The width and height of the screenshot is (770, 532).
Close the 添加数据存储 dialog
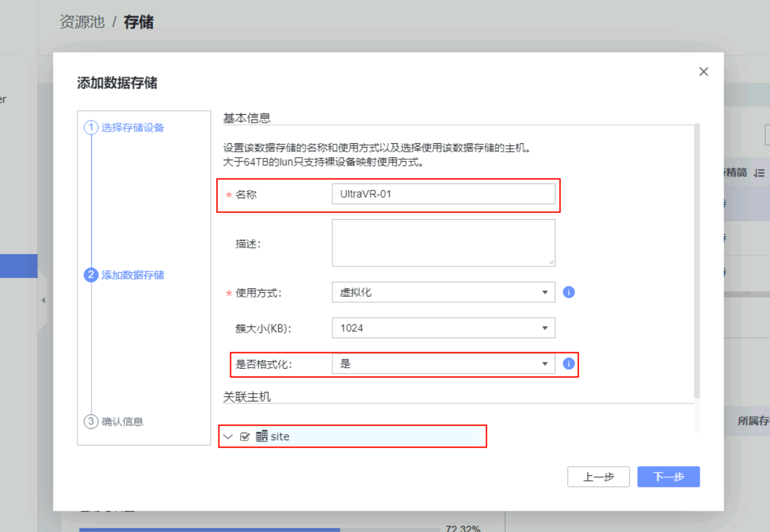pos(703,72)
